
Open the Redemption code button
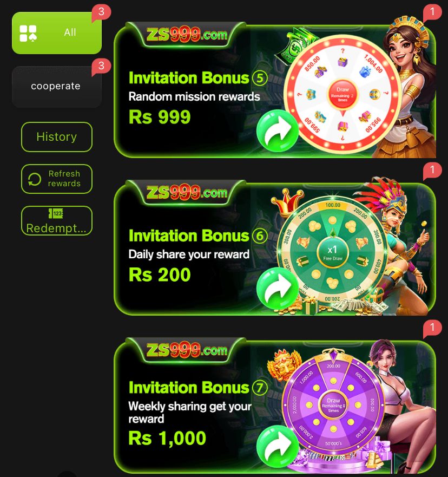coord(56,220)
